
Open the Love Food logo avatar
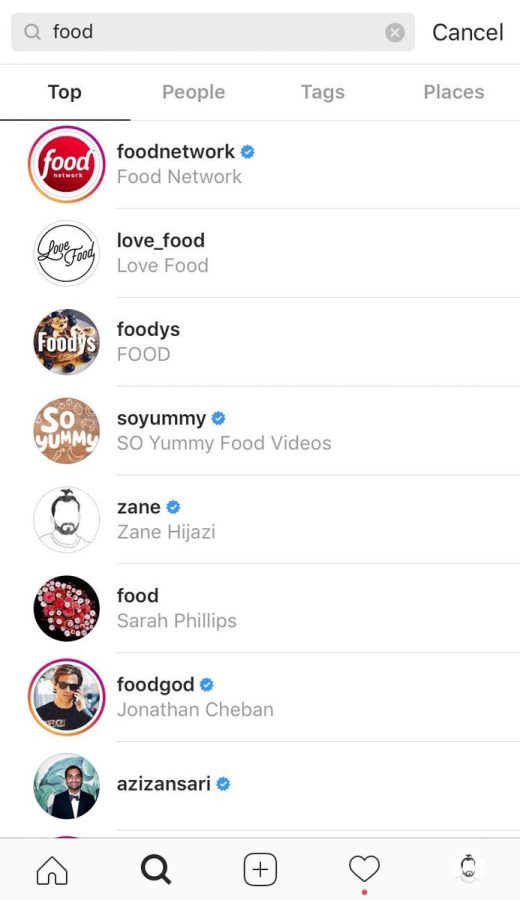point(67,253)
